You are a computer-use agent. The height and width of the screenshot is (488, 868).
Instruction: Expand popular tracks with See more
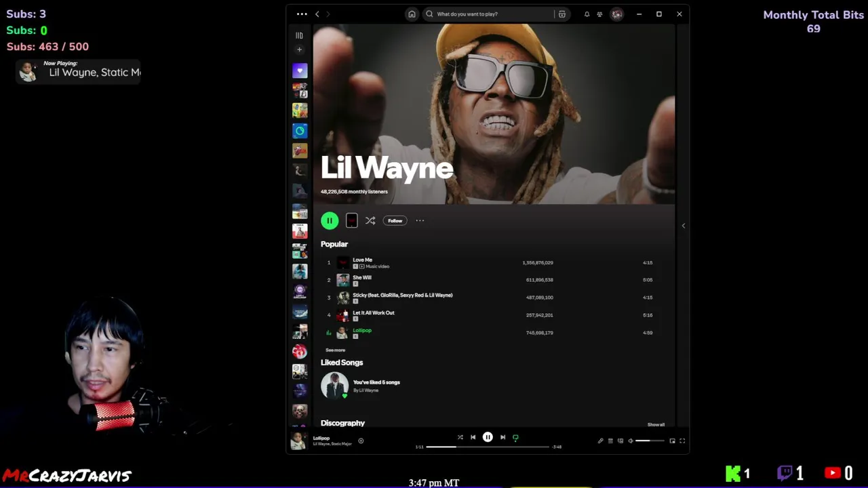point(335,350)
